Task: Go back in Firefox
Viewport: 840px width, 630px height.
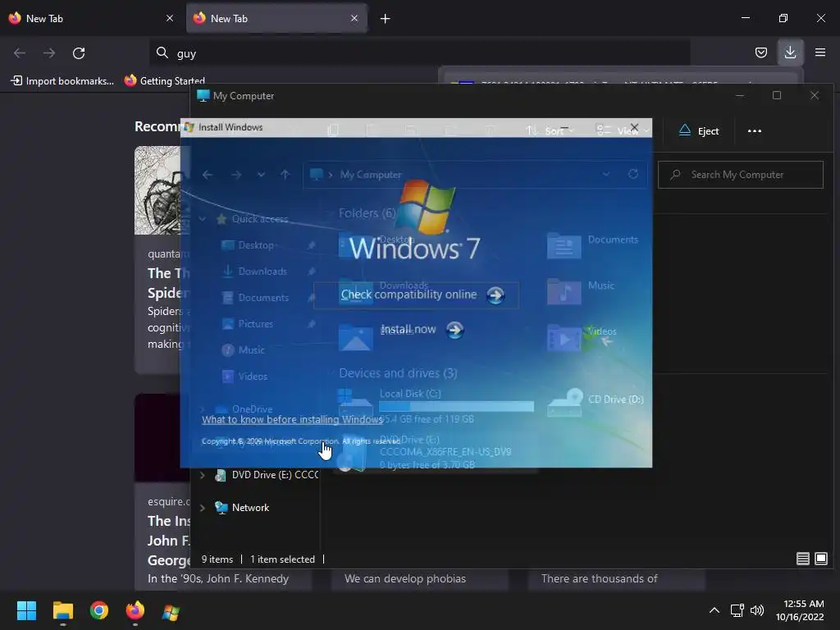Action: tap(20, 53)
